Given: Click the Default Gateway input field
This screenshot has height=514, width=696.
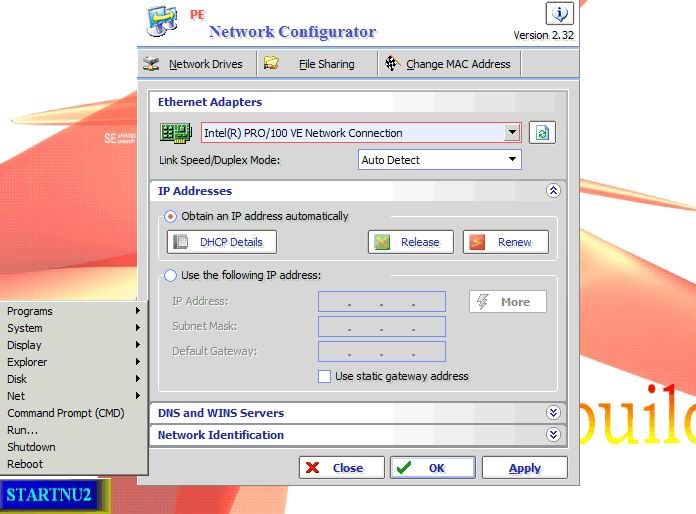Looking at the screenshot, I should 382,351.
